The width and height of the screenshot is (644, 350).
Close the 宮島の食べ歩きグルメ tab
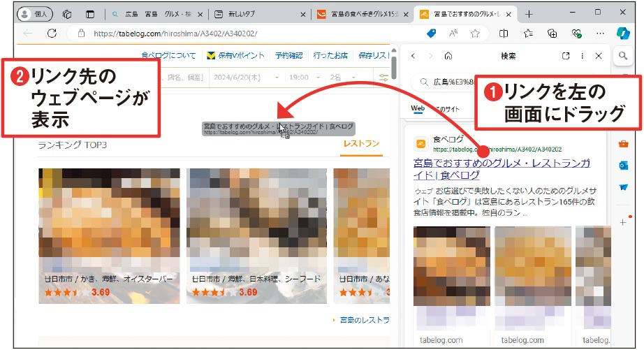406,15
